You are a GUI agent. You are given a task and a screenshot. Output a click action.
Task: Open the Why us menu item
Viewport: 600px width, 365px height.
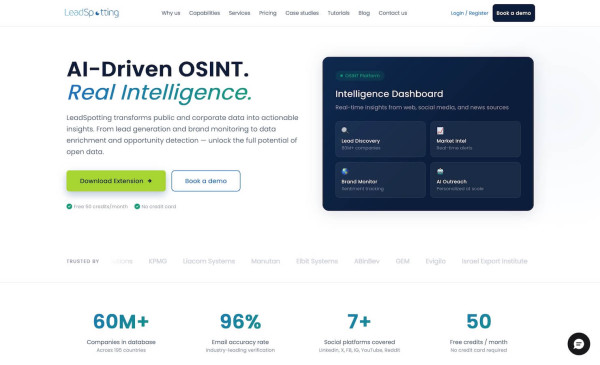tap(171, 13)
